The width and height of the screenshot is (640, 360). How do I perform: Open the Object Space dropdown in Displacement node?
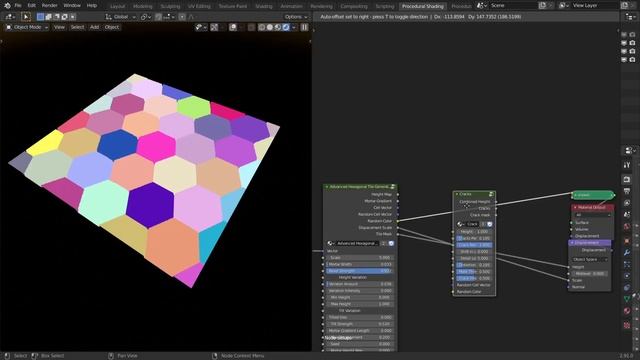[589, 259]
